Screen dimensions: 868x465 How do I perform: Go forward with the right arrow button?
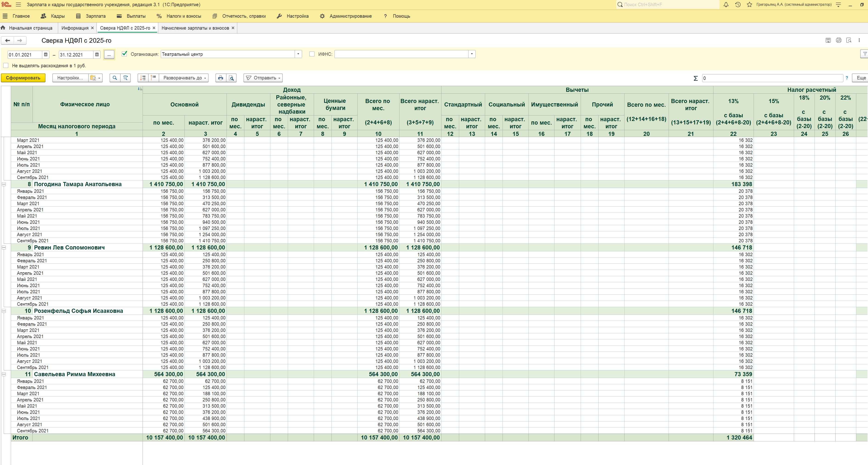coord(20,40)
